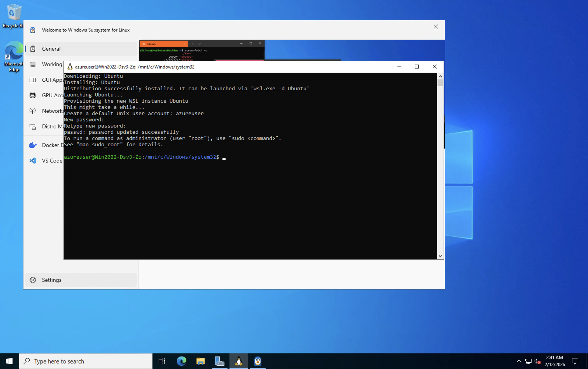Open Server Manager from the taskbar

pos(220,361)
